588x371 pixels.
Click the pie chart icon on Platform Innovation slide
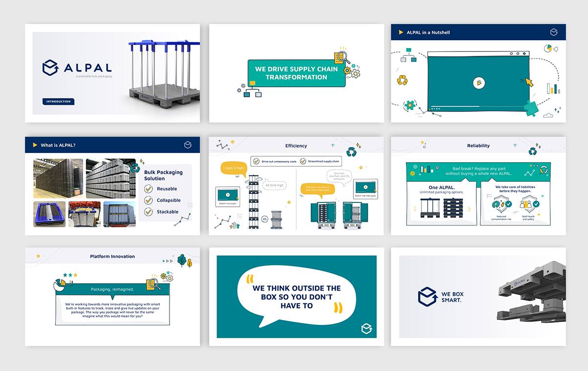(60, 284)
